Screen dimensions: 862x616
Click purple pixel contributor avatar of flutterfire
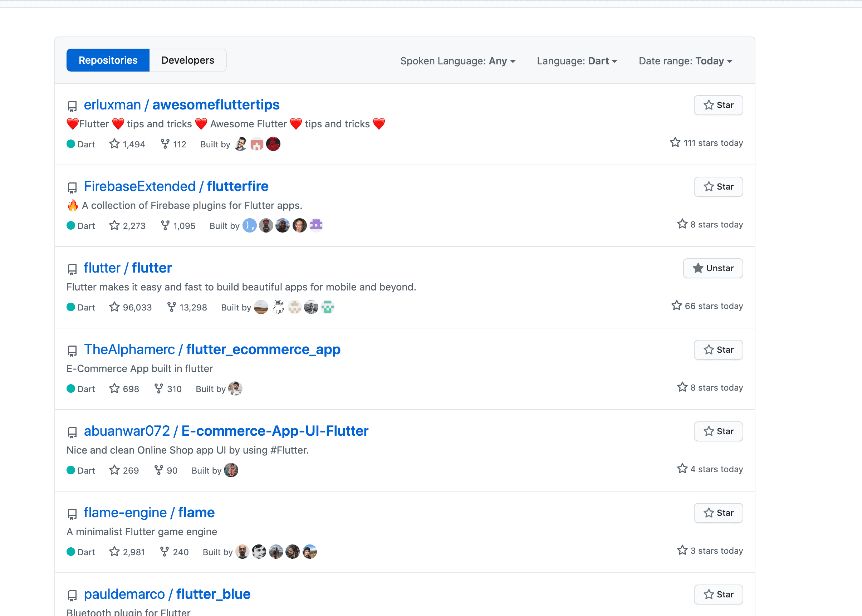[x=316, y=225]
